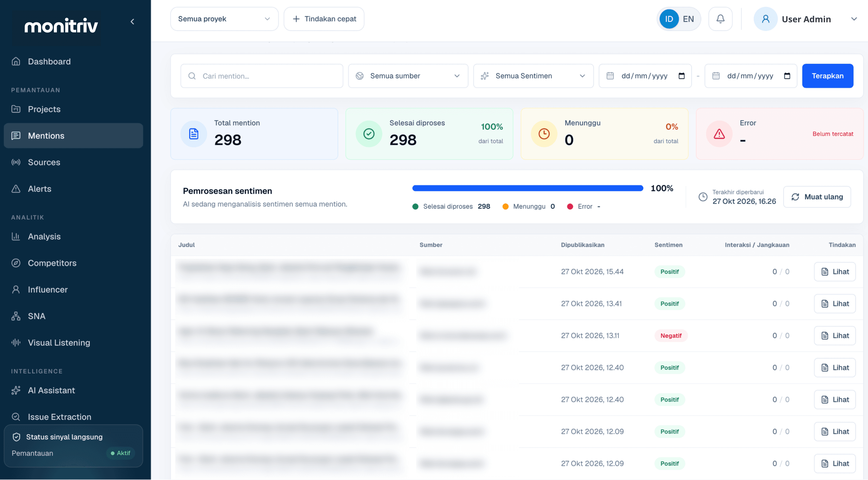Image resolution: width=868 pixels, height=480 pixels.
Task: Click the Visual Listening waveform icon
Action: [16, 342]
